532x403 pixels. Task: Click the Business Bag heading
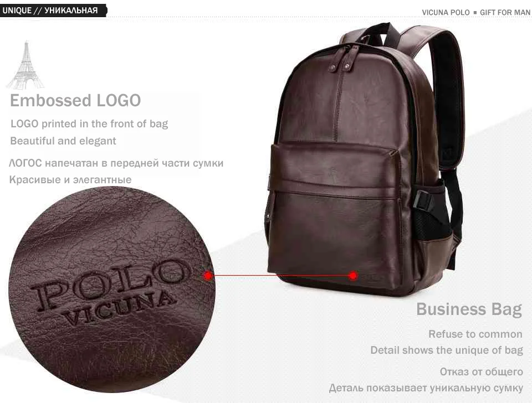coord(469,309)
